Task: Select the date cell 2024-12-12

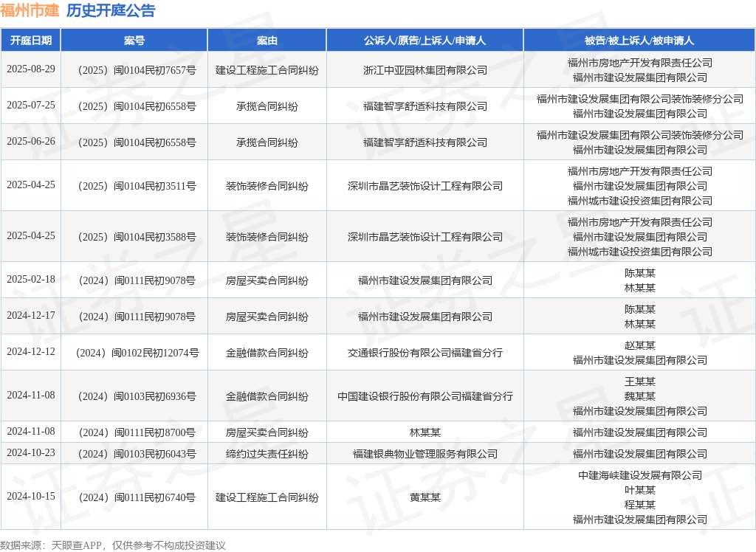Action: point(31,351)
